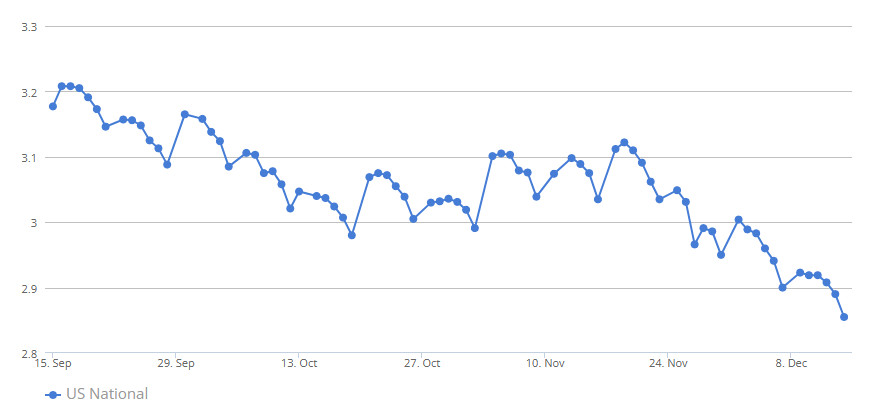This screenshot has height=414, width=873.
Task: Click the last, lowest data point at far right
Action: 844,317
